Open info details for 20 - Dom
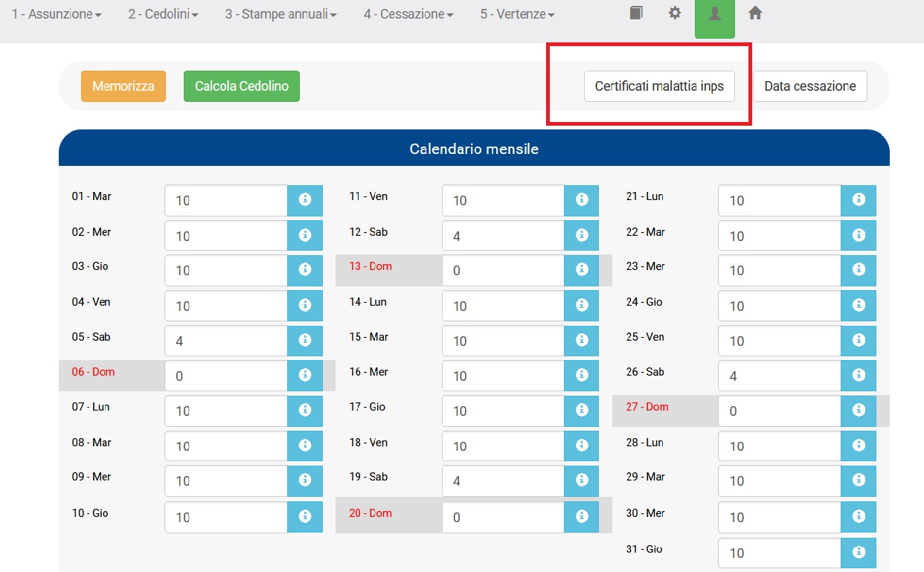 pyautogui.click(x=582, y=516)
